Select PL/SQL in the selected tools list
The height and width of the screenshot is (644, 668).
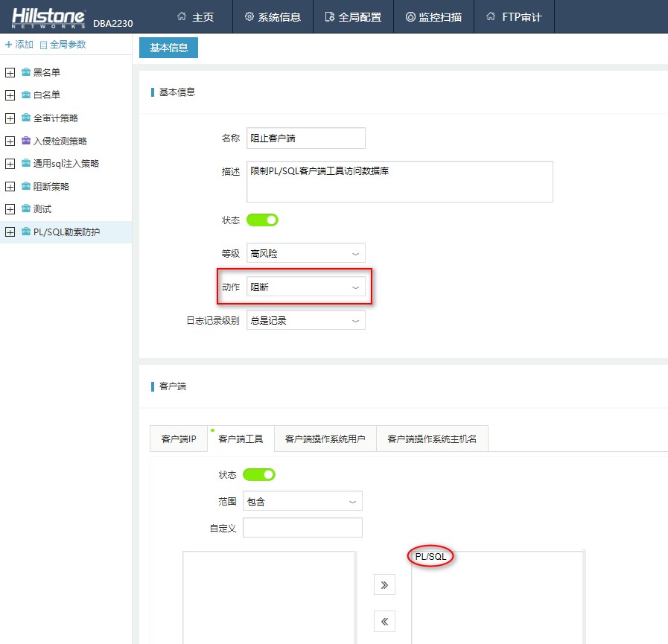[x=430, y=557]
